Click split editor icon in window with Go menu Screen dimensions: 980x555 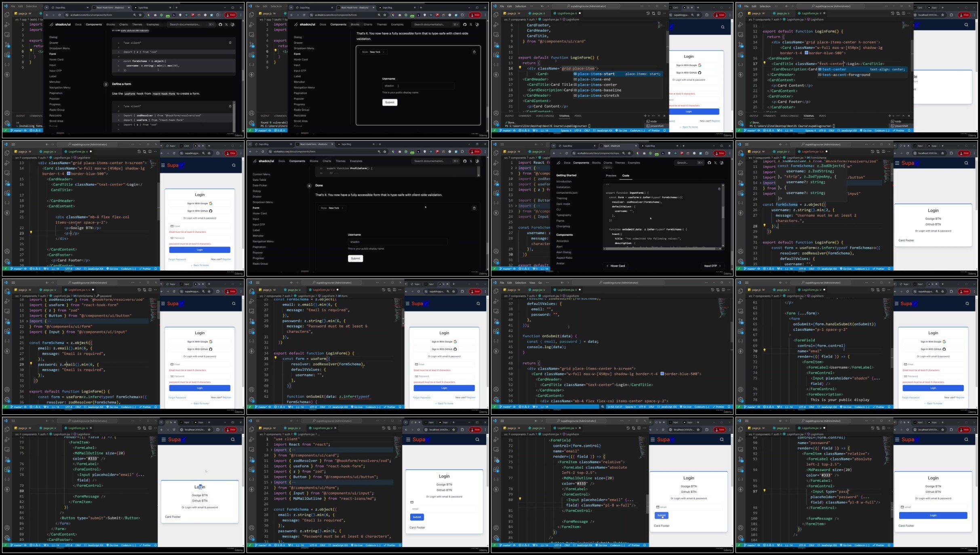[723, 289]
